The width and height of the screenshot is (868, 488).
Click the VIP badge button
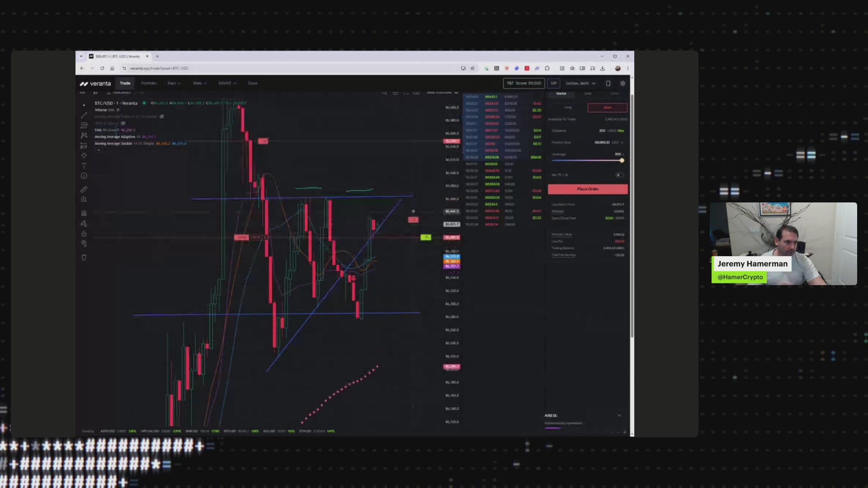click(554, 83)
